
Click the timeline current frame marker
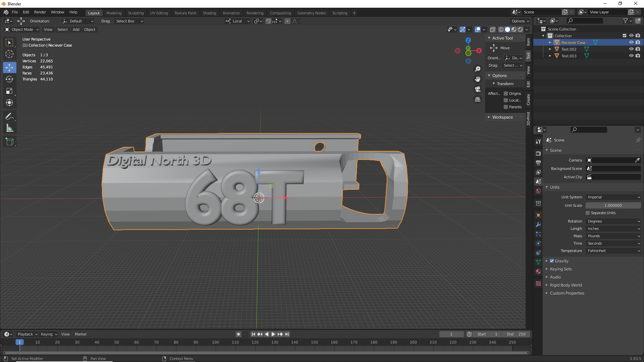coord(19,342)
